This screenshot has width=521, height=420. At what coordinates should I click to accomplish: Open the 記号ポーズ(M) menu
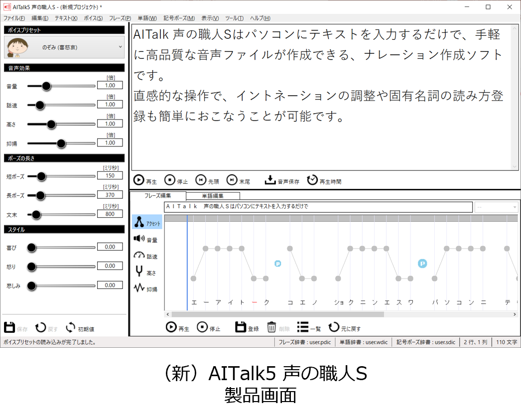(x=179, y=18)
